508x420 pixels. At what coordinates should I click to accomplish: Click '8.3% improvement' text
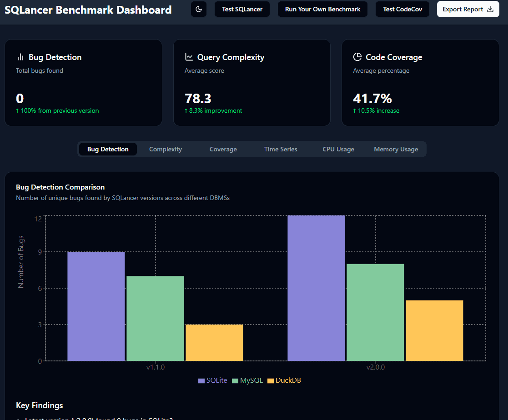(216, 111)
